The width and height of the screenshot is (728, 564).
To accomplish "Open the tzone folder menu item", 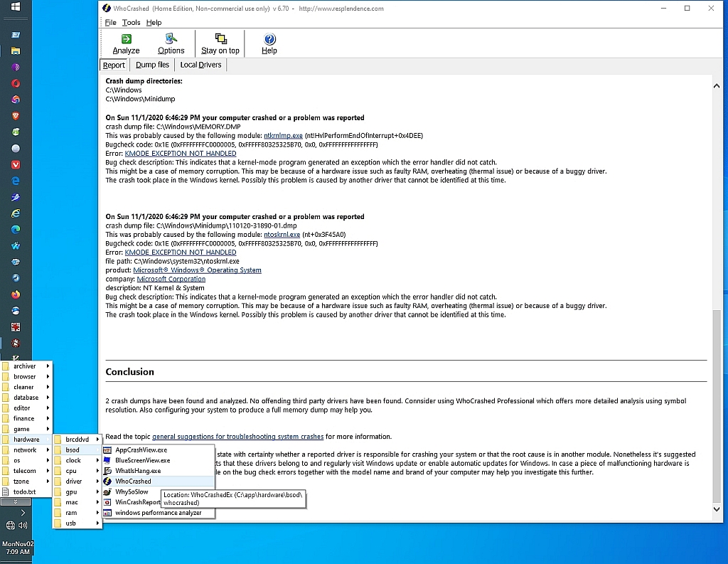I will pos(26,481).
